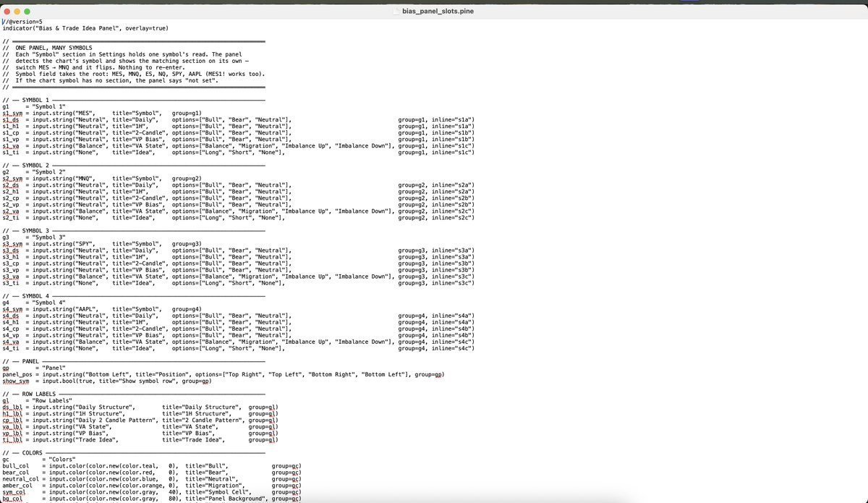The width and height of the screenshot is (868, 503).
Task: Click the h1_lbl variable name
Action: point(13,414)
